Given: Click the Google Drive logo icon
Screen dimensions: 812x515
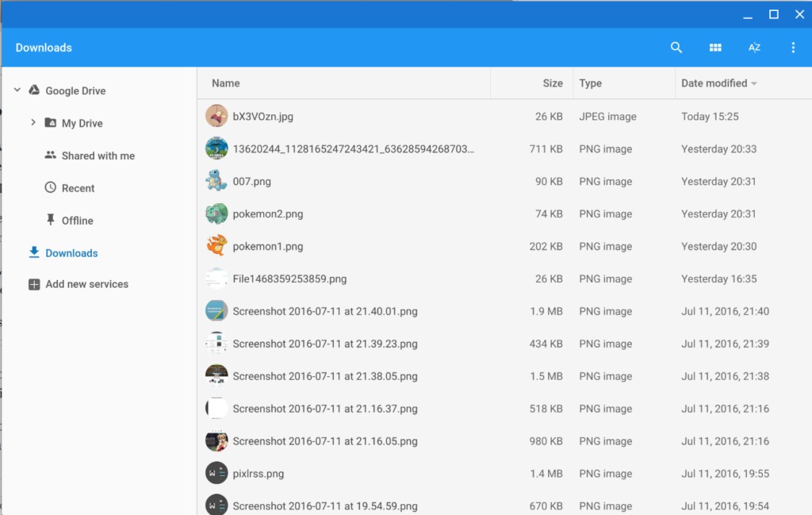Looking at the screenshot, I should (x=34, y=90).
